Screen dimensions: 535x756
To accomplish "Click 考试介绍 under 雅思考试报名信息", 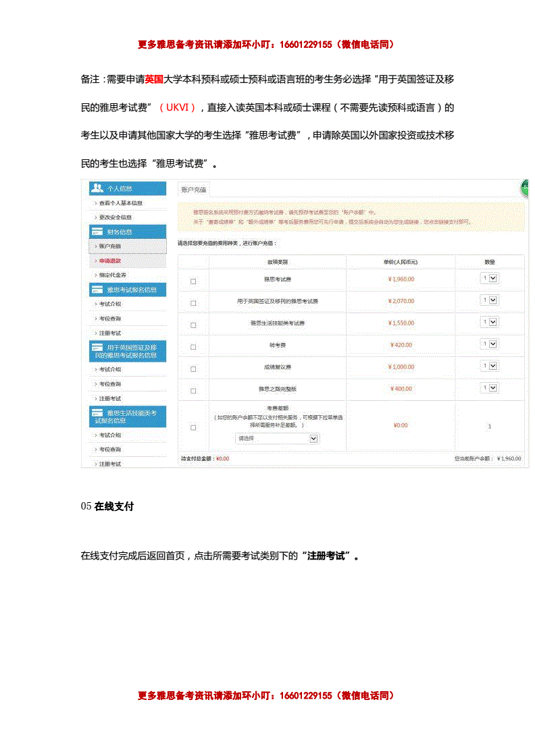I will click(x=110, y=304).
